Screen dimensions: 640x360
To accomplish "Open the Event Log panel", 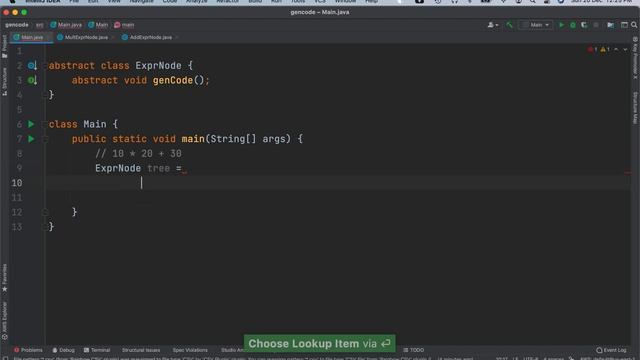I will pos(611,350).
